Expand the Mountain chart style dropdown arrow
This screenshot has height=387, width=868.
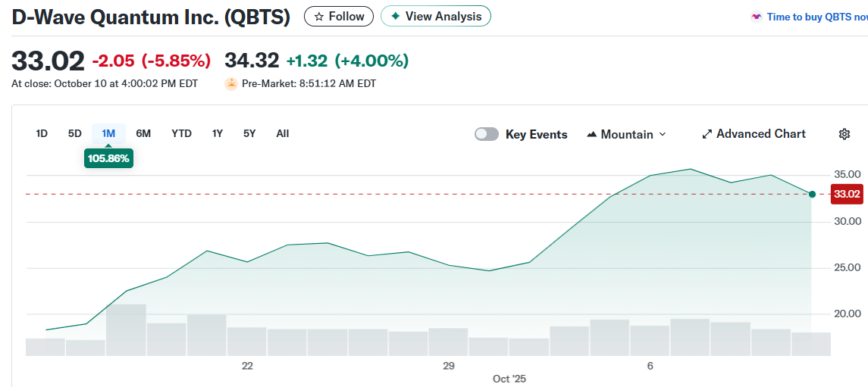(x=663, y=134)
